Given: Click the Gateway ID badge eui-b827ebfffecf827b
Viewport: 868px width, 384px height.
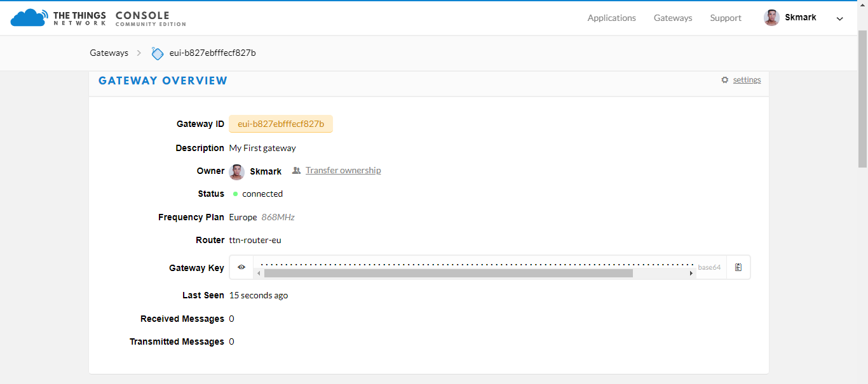Looking at the screenshot, I should pyautogui.click(x=281, y=124).
